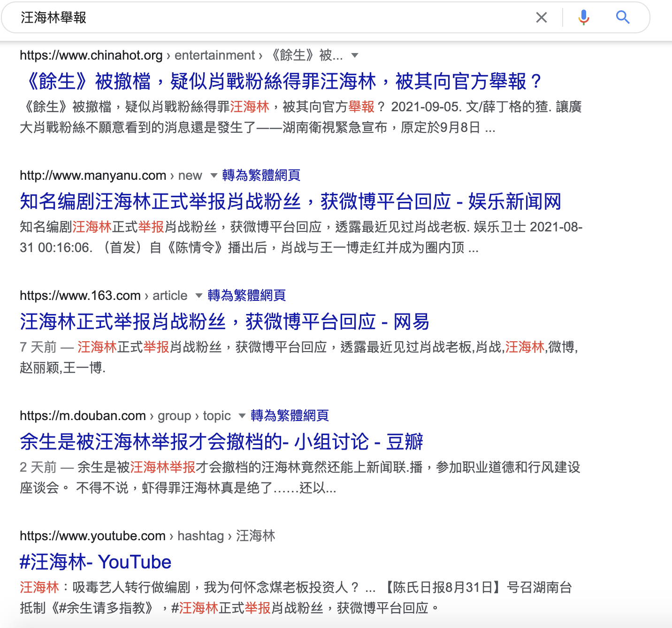Screen dimensions: 672x628
Task: Click snippet text 大肖戰粉絲不願意看到的消息
Action: pos(258,128)
